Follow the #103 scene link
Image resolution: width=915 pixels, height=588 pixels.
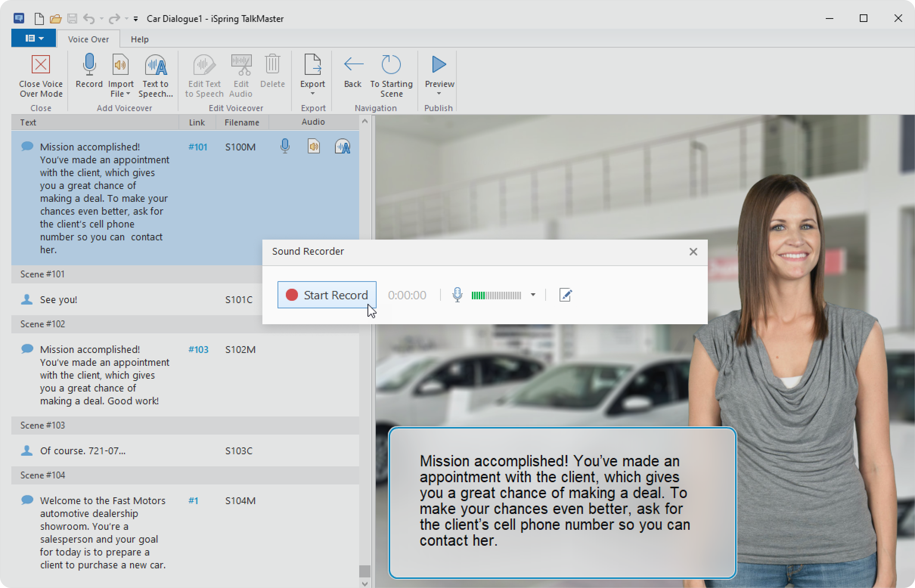[x=198, y=350]
